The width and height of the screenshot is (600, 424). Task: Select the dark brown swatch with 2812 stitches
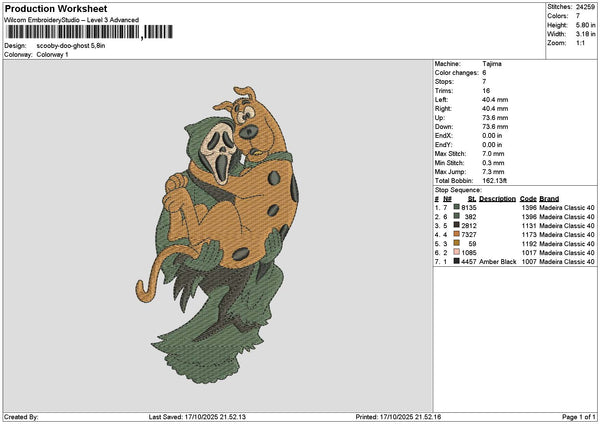click(457, 225)
